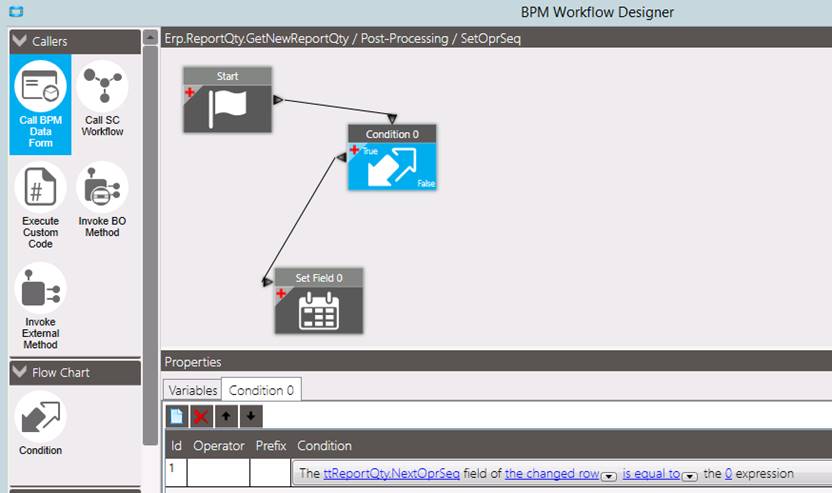832x493 pixels.
Task: Add a new condition row
Action: (x=176, y=417)
